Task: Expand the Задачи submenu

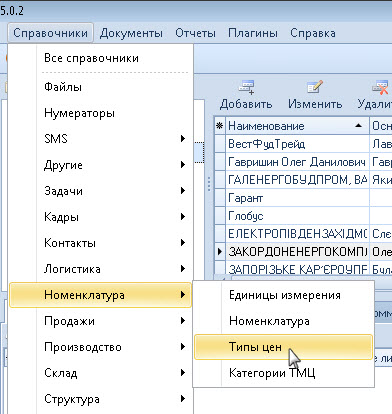Action: point(100,191)
